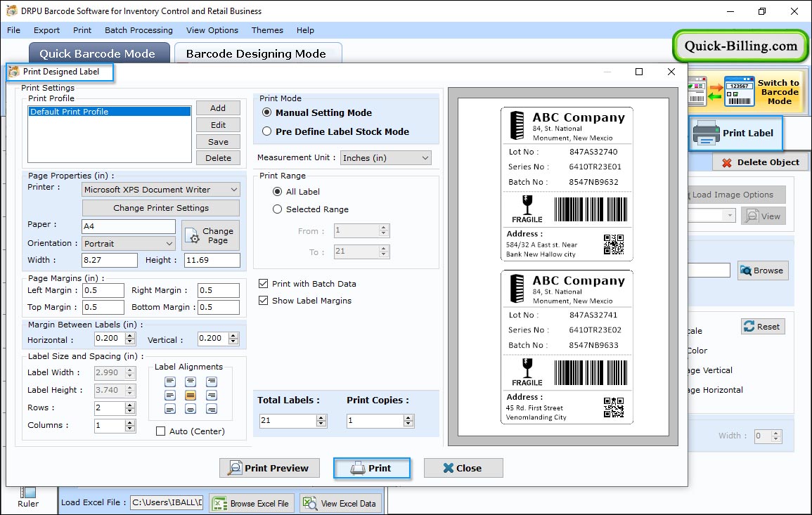Open the Export menu
This screenshot has height=515, width=812.
click(x=46, y=30)
